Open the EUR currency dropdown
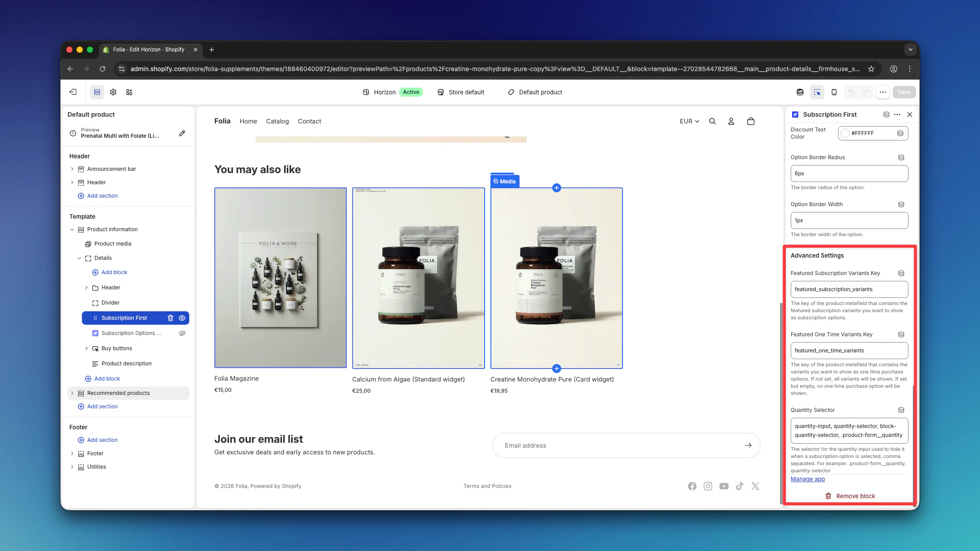Image resolution: width=980 pixels, height=551 pixels. [689, 121]
